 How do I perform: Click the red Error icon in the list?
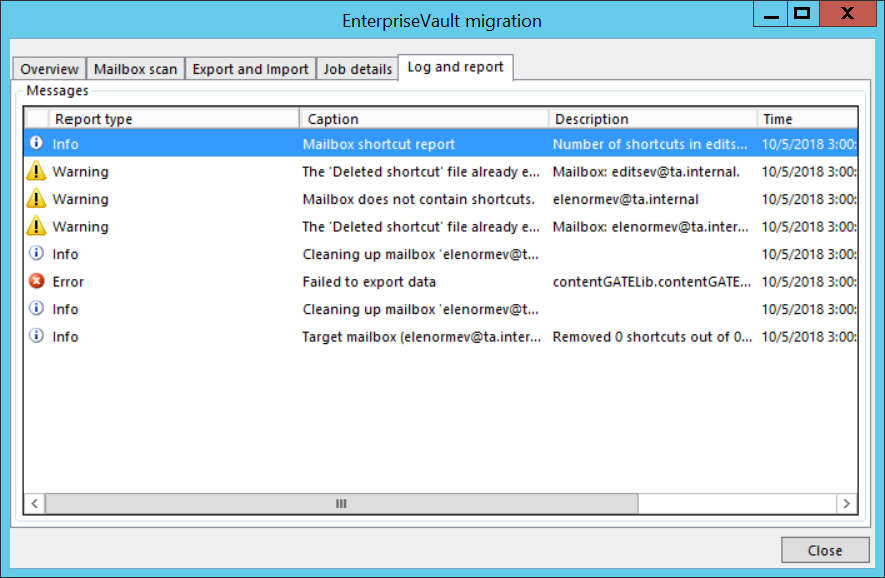(37, 282)
